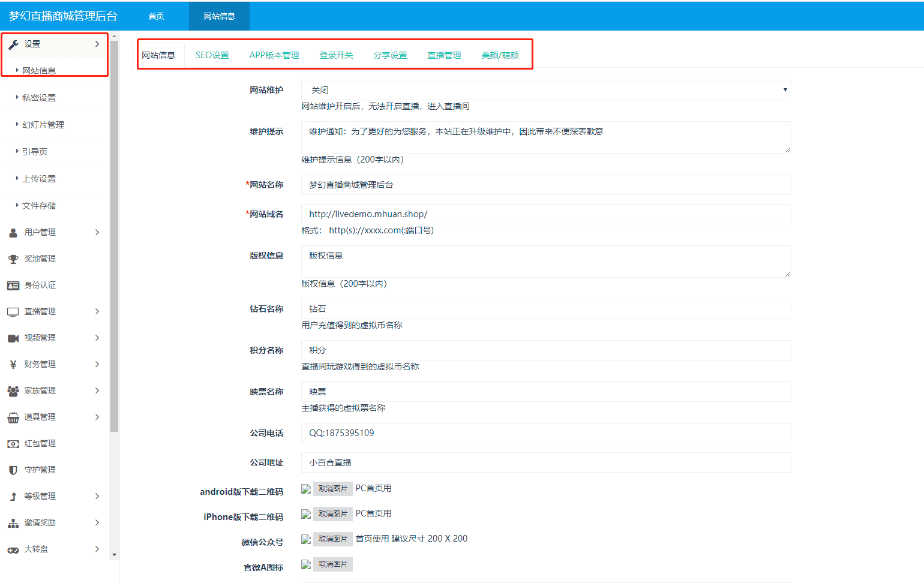Open the 分享设置 tab
Viewport: 924px width, 583px height.
click(x=390, y=55)
